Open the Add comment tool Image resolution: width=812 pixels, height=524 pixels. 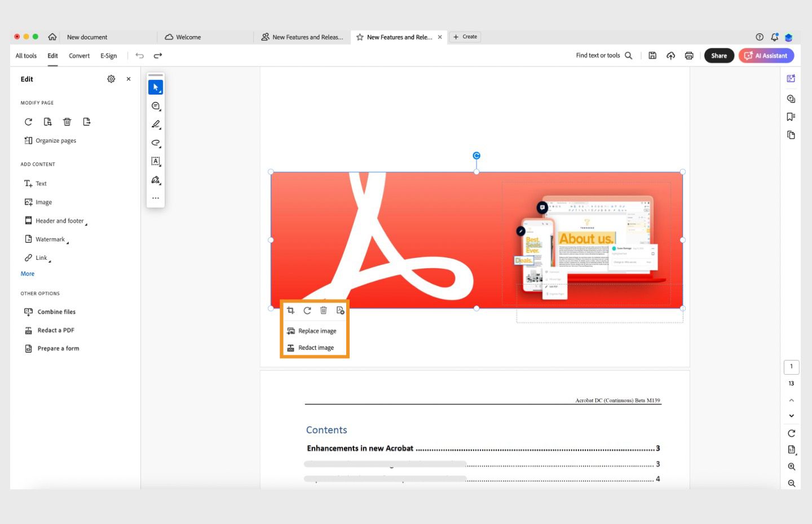coord(156,106)
